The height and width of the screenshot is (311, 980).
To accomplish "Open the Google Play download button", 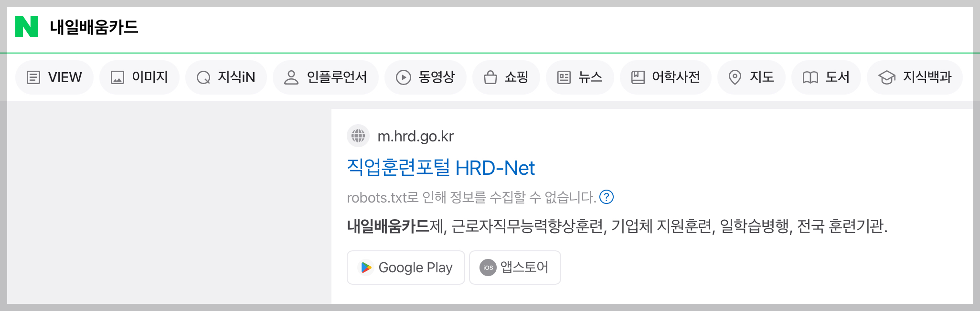I will point(406,268).
